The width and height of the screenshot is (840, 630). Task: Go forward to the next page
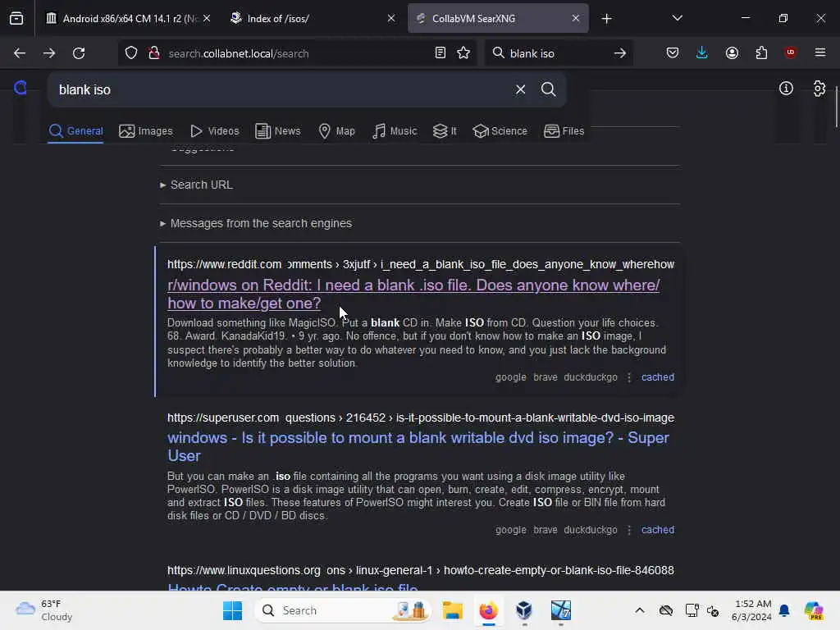48,53
